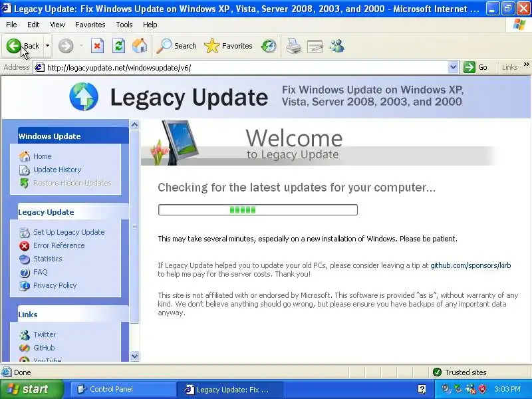Click the red Error Reference icon
The image size is (532, 399).
click(25, 245)
